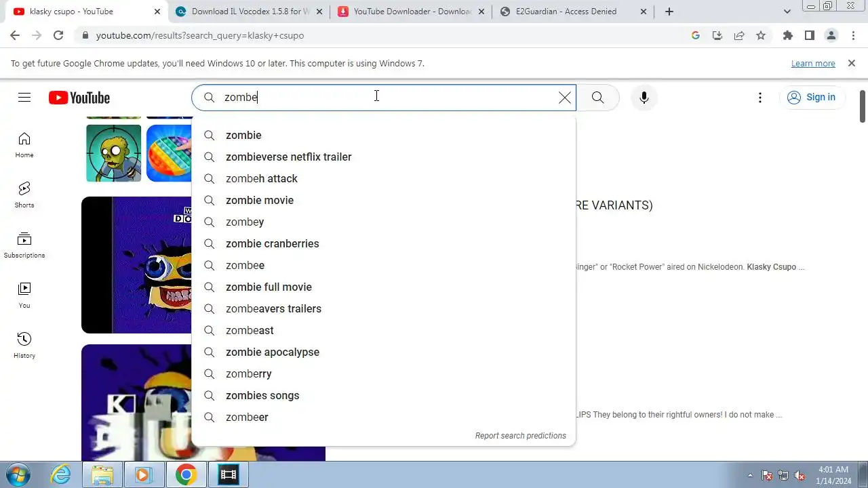Viewport: 868px width, 488px height.
Task: Close the E2Guardian tab
Action: click(644, 12)
